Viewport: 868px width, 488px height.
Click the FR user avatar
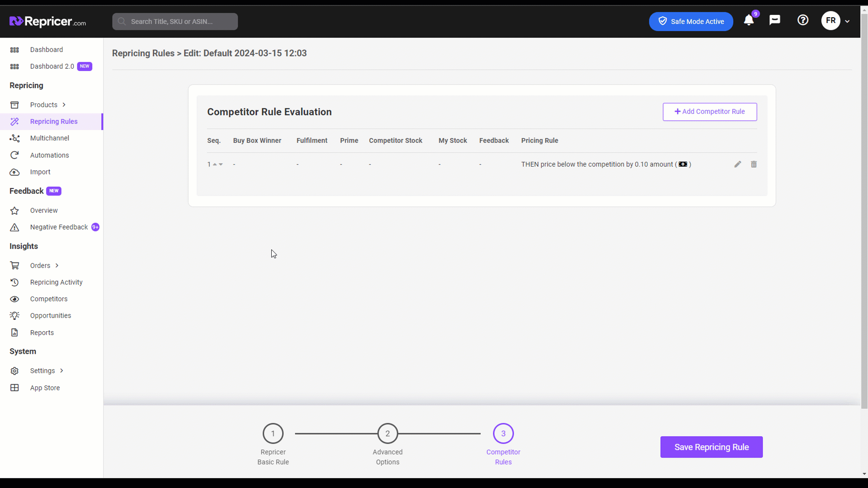[830, 20]
